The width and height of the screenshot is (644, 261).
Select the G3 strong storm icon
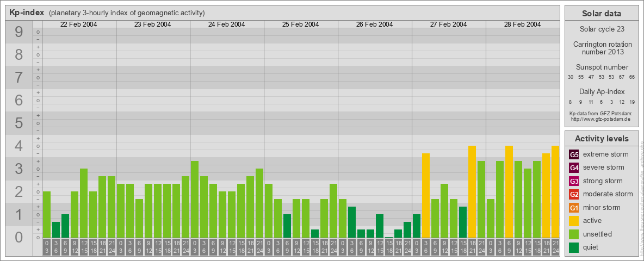(574, 181)
